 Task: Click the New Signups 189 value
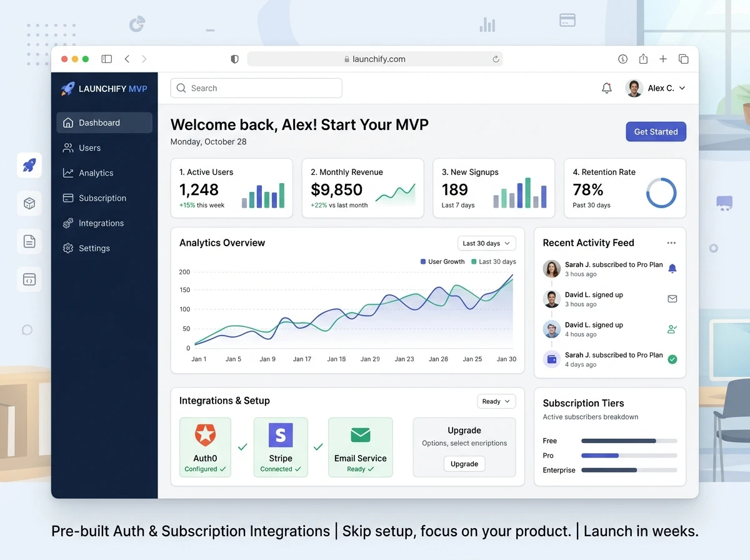[455, 189]
